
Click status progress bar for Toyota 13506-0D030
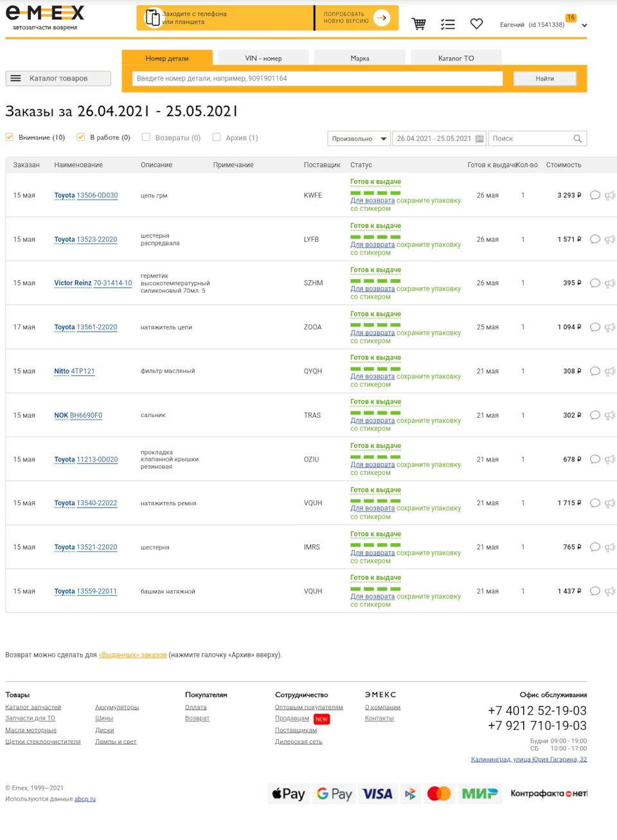click(x=375, y=193)
